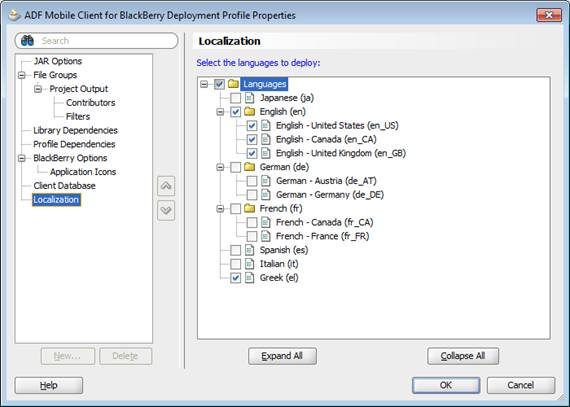Click the OK button
The width and height of the screenshot is (570, 407).
pyautogui.click(x=446, y=385)
